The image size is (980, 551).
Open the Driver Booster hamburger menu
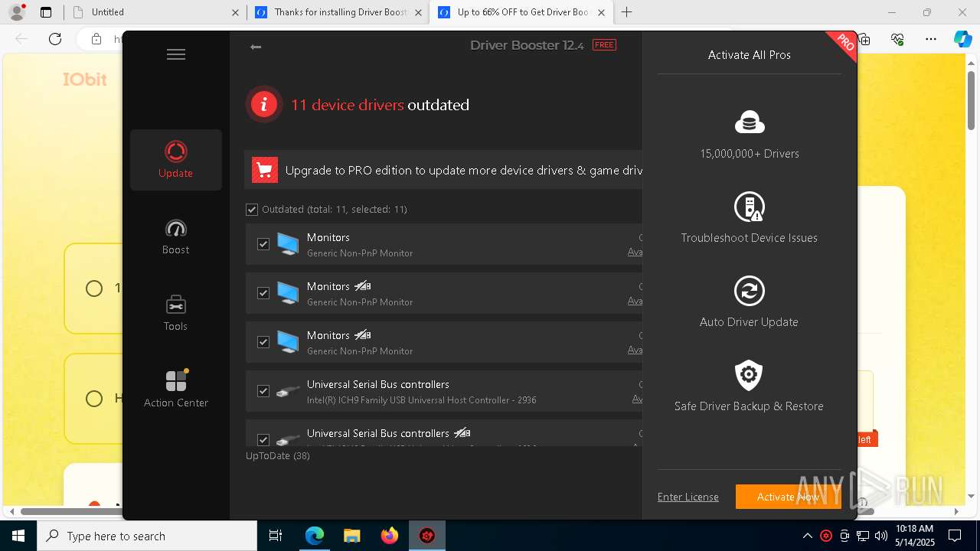coord(176,54)
